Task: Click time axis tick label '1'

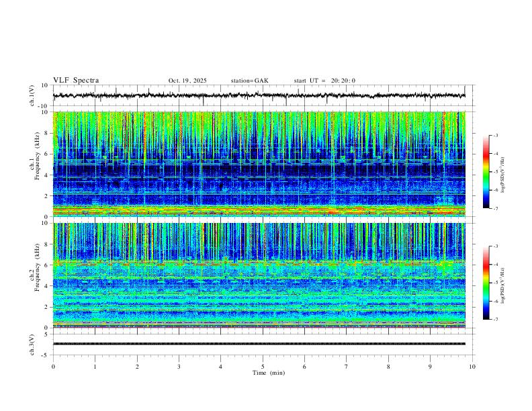Action: tap(95, 367)
